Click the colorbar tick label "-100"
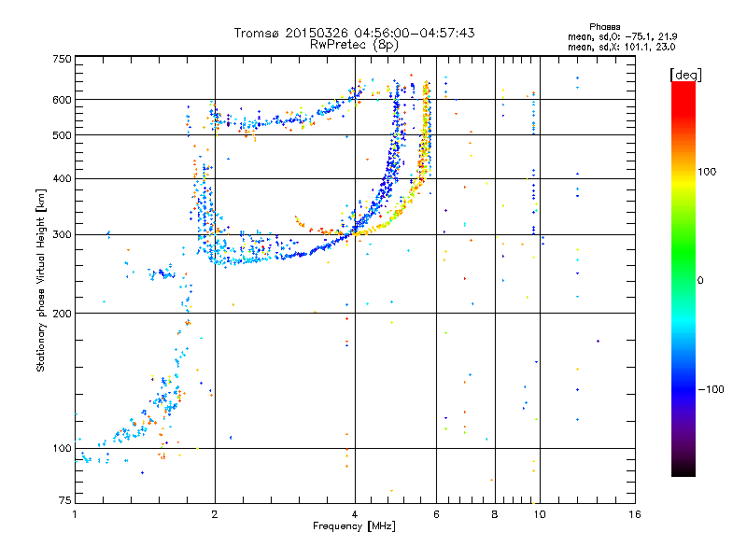The width and height of the screenshot is (747, 560). point(712,389)
